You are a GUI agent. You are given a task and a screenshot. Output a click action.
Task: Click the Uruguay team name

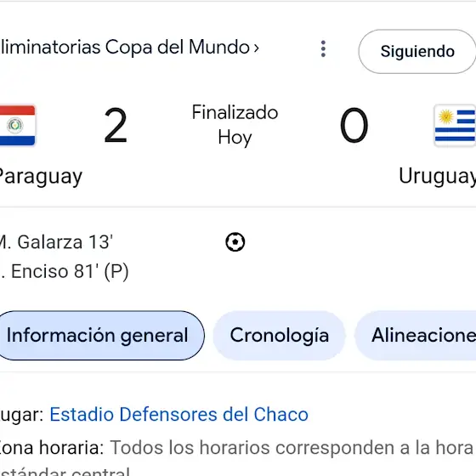[x=437, y=176]
